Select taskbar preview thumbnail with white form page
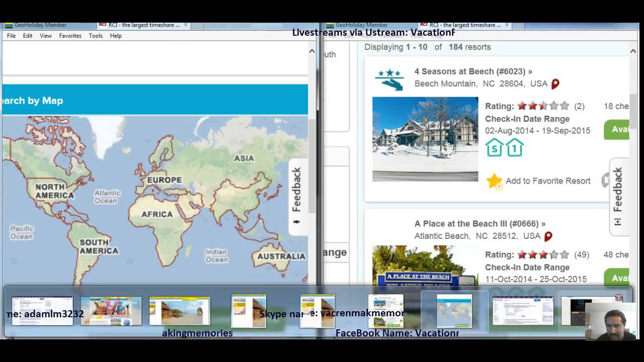The width and height of the screenshot is (644, 362). 523,311
